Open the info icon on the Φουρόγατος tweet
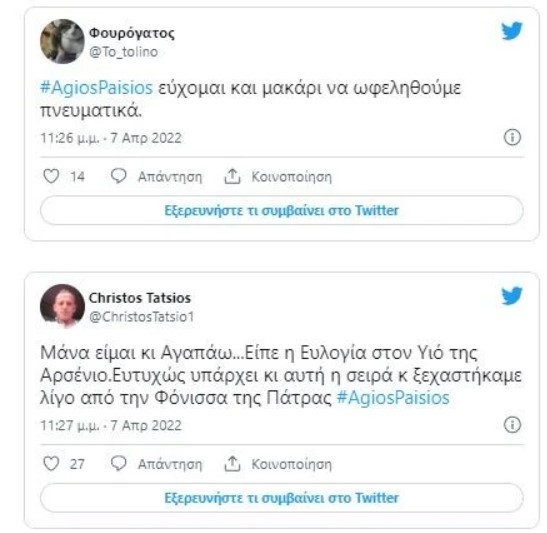This screenshot has height=533, width=547. [512, 137]
